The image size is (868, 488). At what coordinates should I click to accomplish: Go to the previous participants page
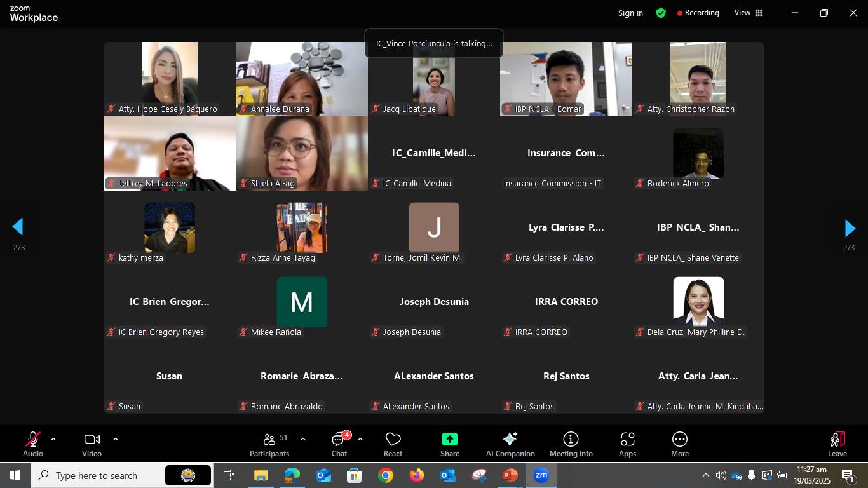(x=18, y=227)
